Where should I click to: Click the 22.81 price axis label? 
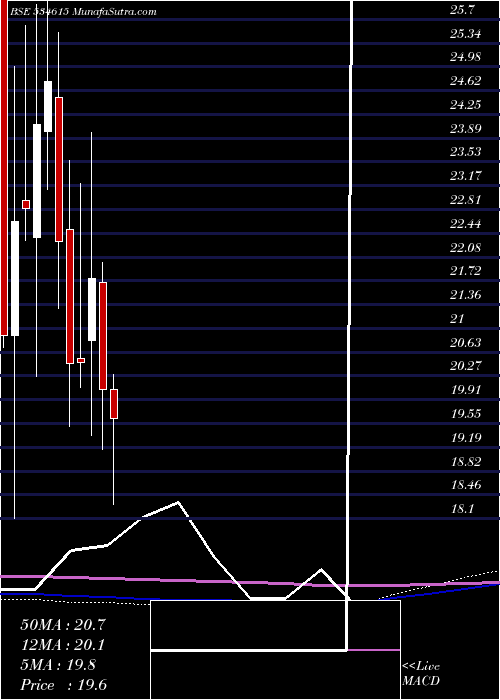[x=466, y=200]
